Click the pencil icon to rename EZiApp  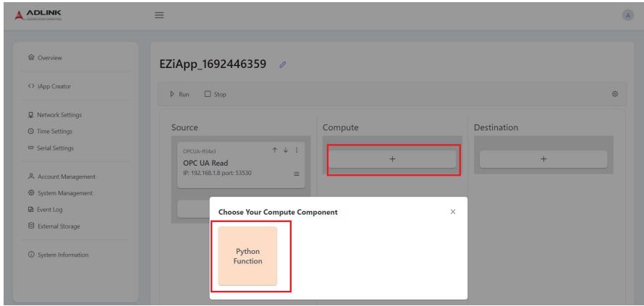(x=283, y=64)
